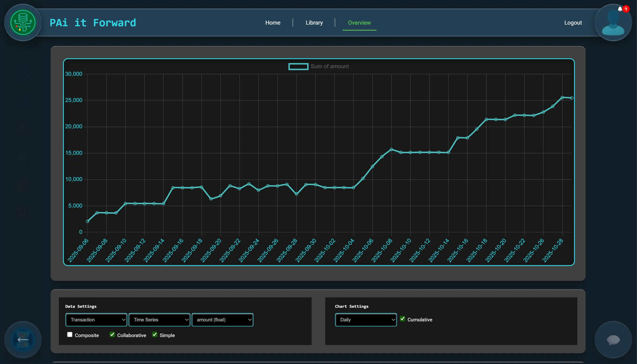Select the Overview tab
Viewport: 637px width, 364px height.
359,23
